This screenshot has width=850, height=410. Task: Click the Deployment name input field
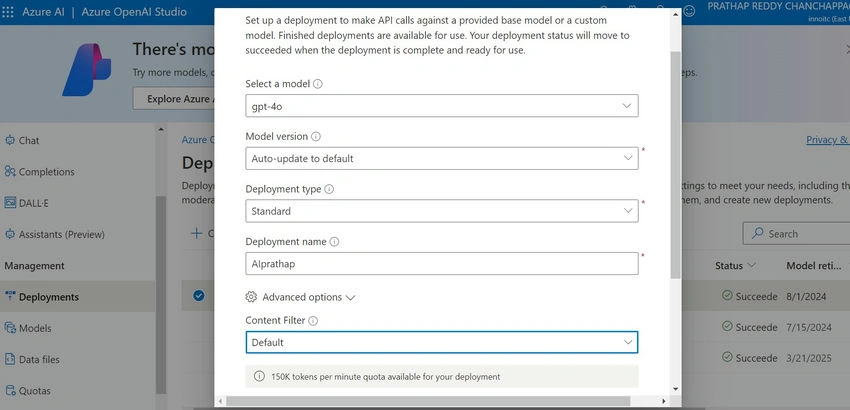[441, 264]
